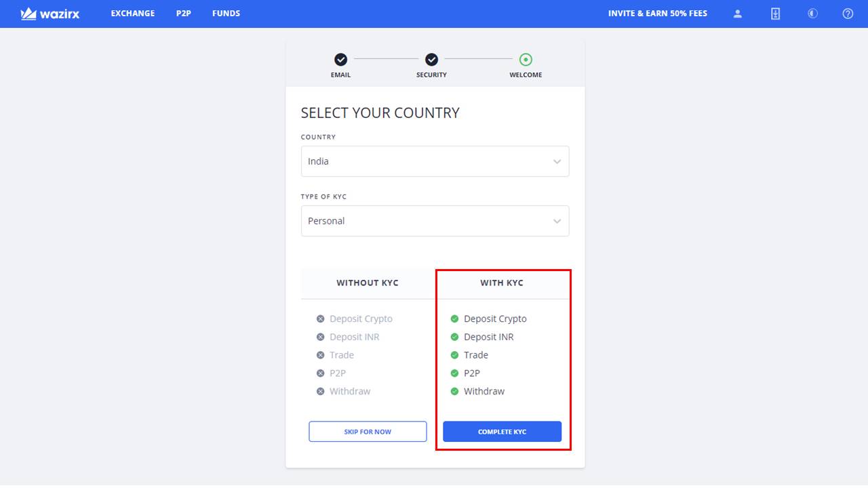Click the cross icon beside grey Withdraw

click(320, 391)
